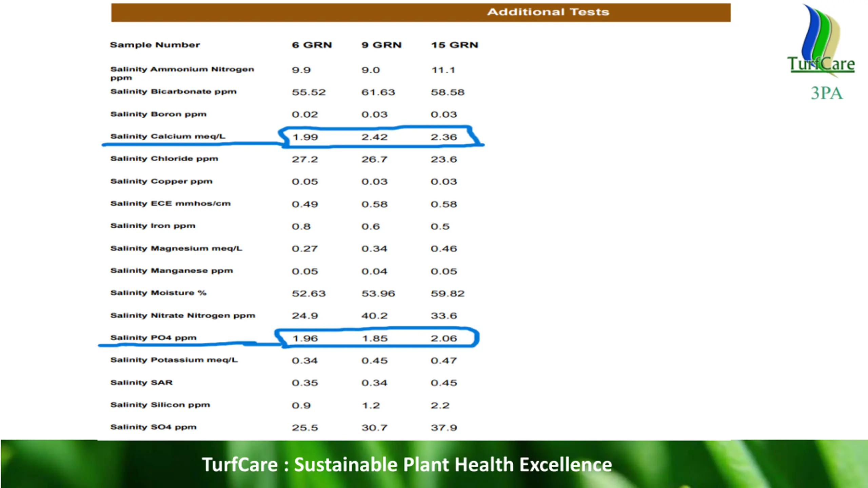Select ECE value 0.49
This screenshot has width=868, height=488.
point(305,204)
